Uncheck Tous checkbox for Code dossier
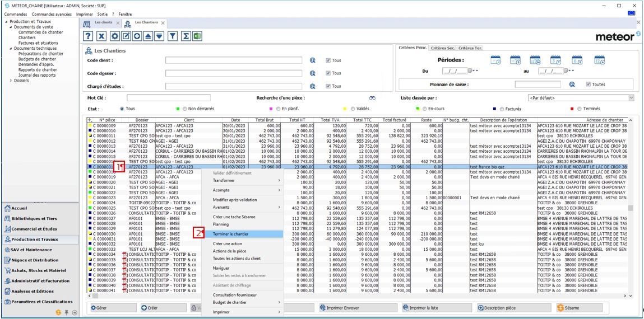This screenshot has width=644, height=319. tap(328, 73)
